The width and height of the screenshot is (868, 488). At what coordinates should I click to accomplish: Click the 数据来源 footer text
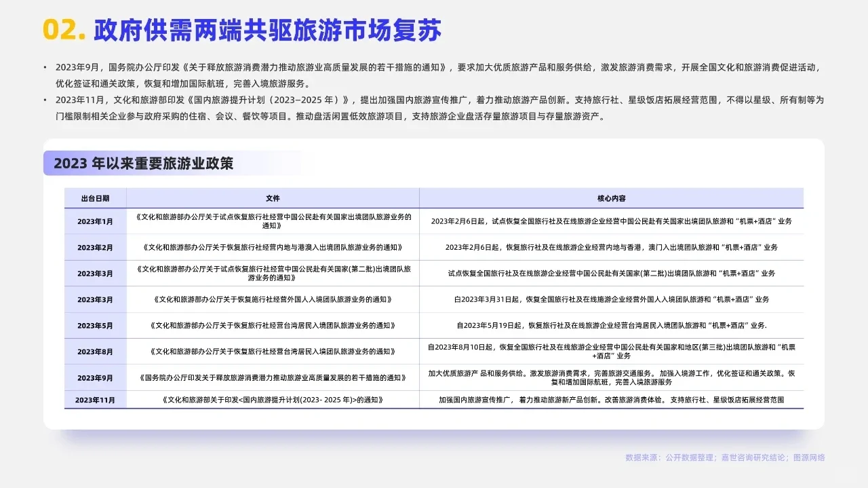[x=724, y=459]
